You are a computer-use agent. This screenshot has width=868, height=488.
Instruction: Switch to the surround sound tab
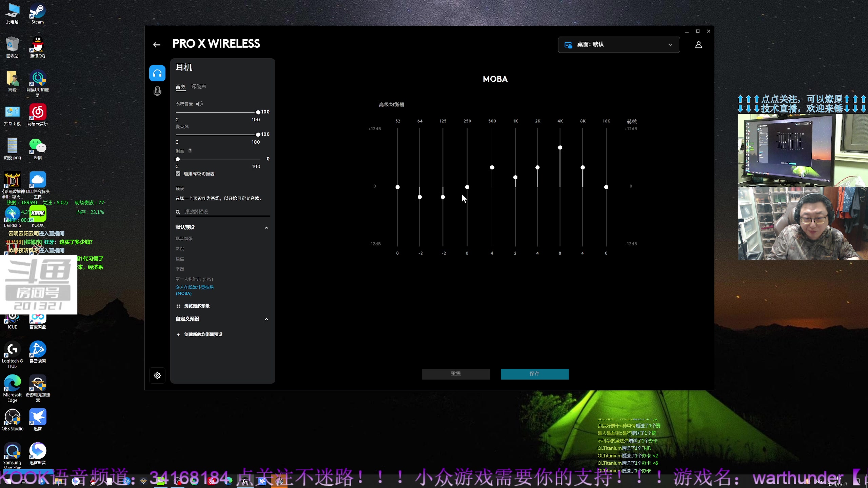[x=199, y=87]
